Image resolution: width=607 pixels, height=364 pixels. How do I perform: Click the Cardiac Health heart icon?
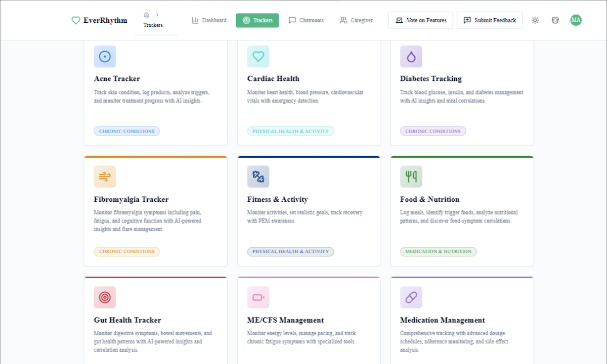point(258,57)
